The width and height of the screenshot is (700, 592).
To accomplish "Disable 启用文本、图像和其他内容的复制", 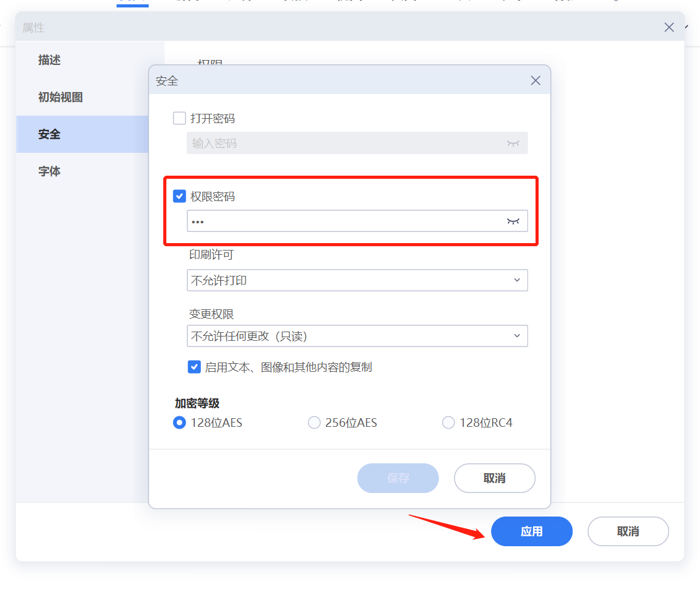I will (x=194, y=367).
